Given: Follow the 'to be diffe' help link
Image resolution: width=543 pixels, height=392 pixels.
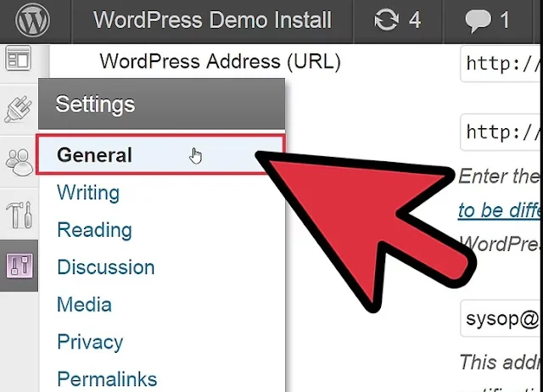Looking at the screenshot, I should (499, 210).
